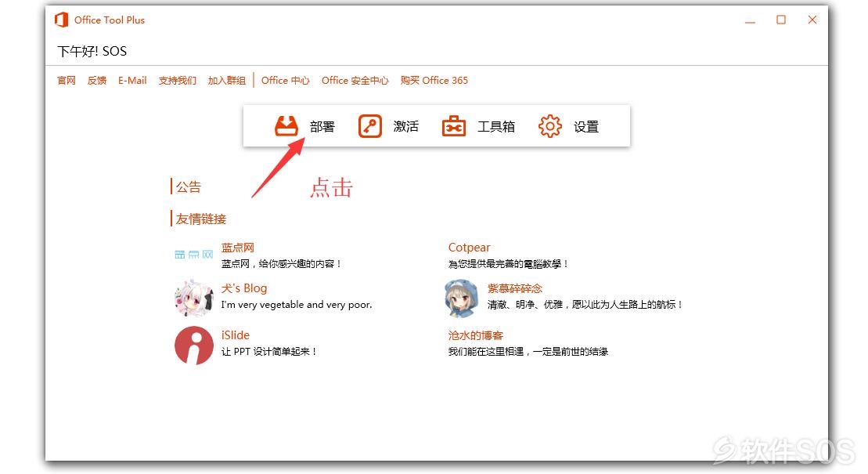Click the Activate (激活) key icon
Screen dimensions: 868x474
[369, 126]
